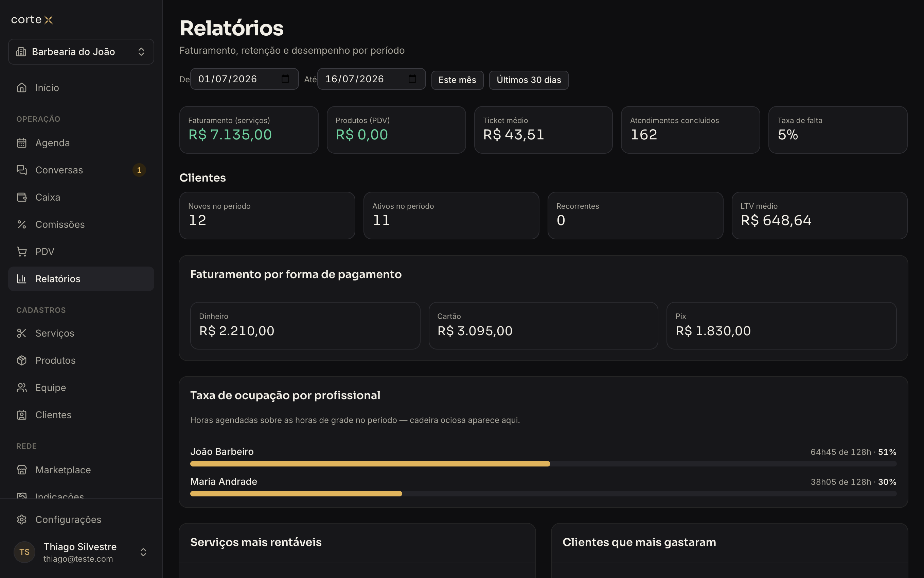
Task: Click the email thiago@teste.com
Action: click(78, 559)
